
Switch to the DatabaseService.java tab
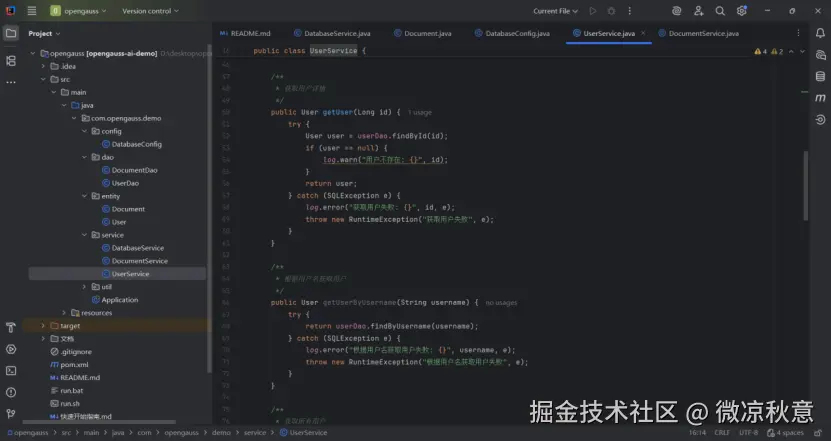point(332,33)
